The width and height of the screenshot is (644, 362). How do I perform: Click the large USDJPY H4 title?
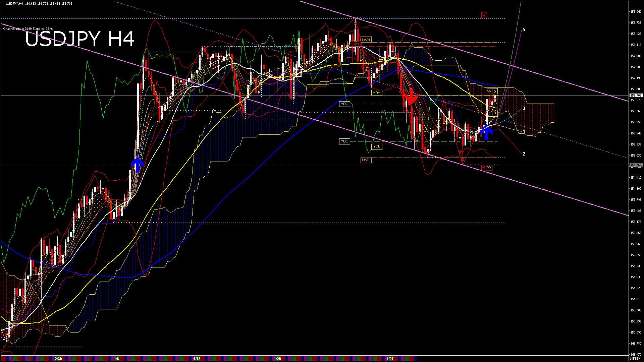[80, 39]
